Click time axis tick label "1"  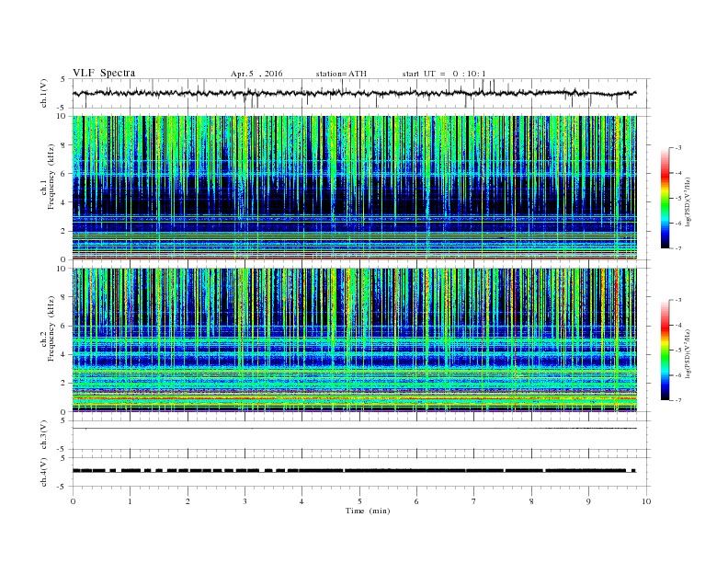pos(130,501)
